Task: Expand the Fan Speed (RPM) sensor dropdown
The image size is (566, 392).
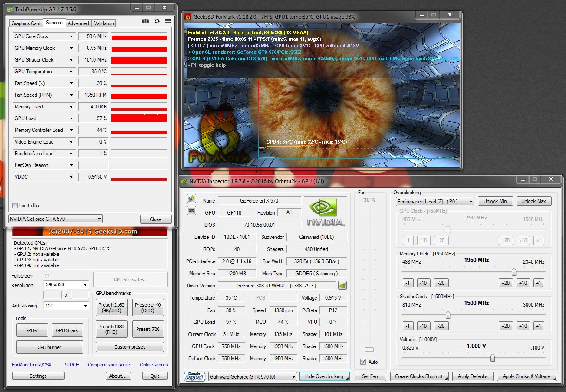Action: tap(71, 95)
